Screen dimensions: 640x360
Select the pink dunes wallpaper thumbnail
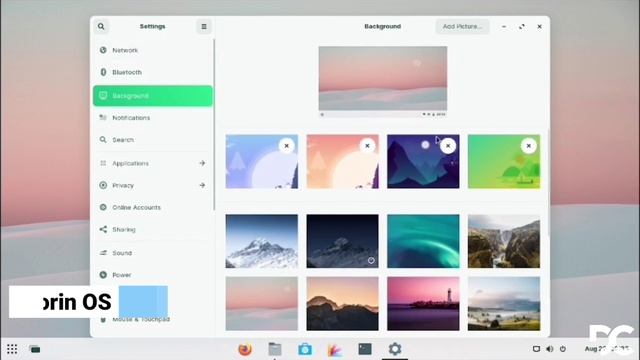click(x=262, y=304)
